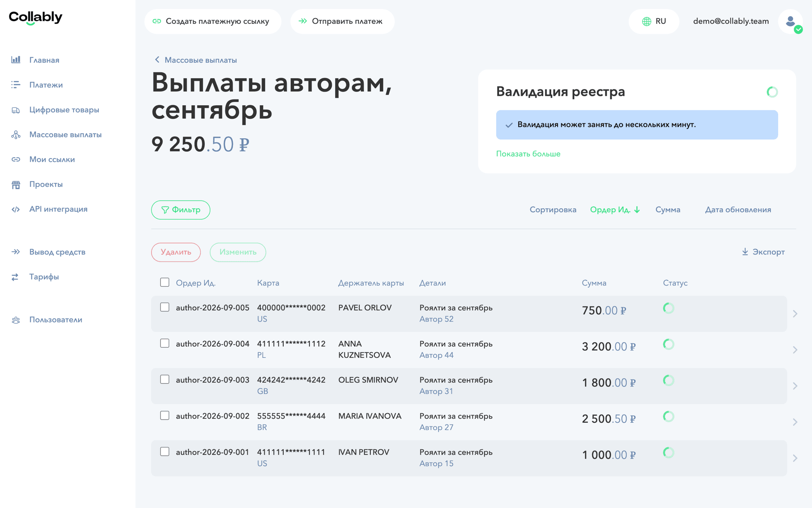Navigate to Пользователи page
This screenshot has height=508, width=812.
point(56,320)
